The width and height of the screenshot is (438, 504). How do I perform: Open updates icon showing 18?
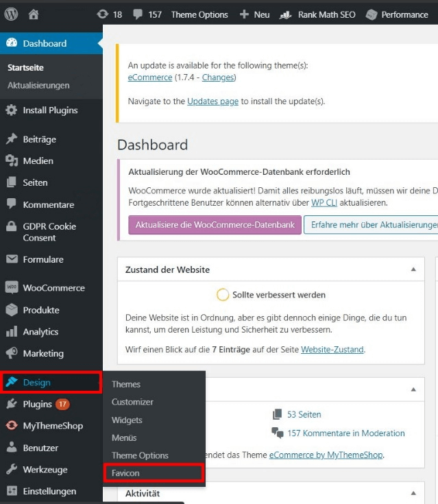click(x=103, y=14)
